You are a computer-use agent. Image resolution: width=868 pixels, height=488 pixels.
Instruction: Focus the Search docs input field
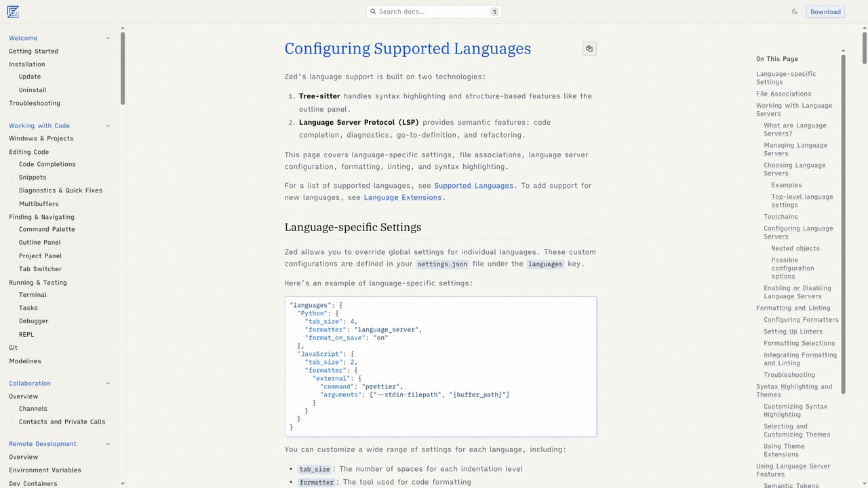[x=434, y=12]
